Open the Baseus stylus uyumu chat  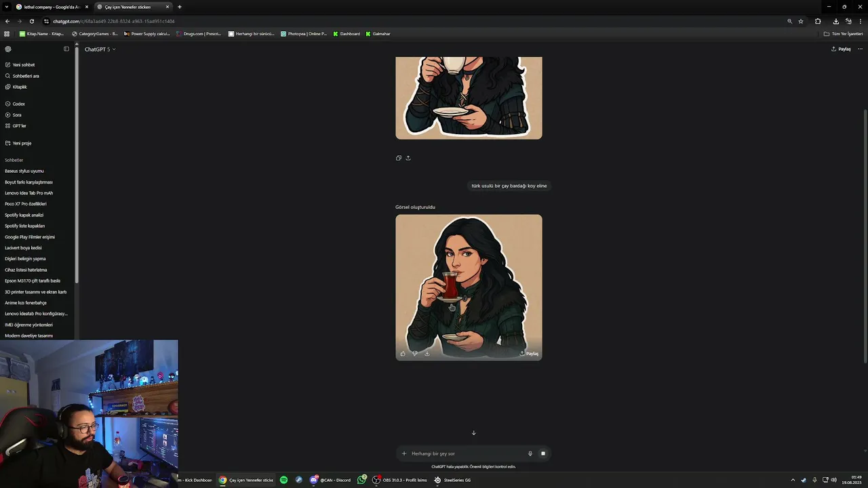tap(24, 171)
